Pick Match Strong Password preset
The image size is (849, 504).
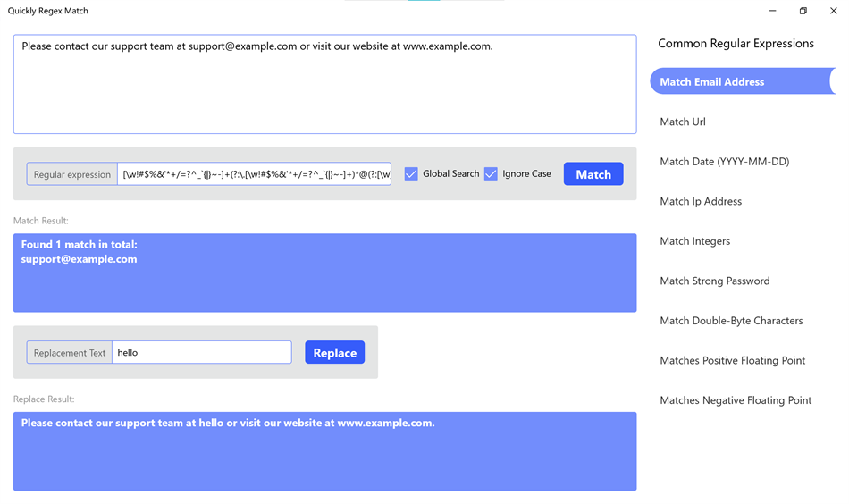[714, 281]
